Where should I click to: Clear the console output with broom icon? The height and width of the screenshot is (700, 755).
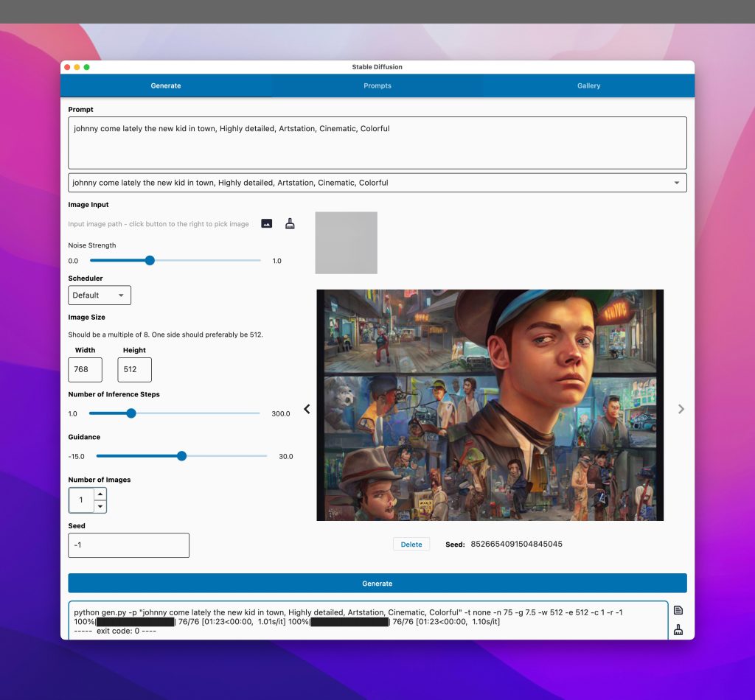click(678, 629)
